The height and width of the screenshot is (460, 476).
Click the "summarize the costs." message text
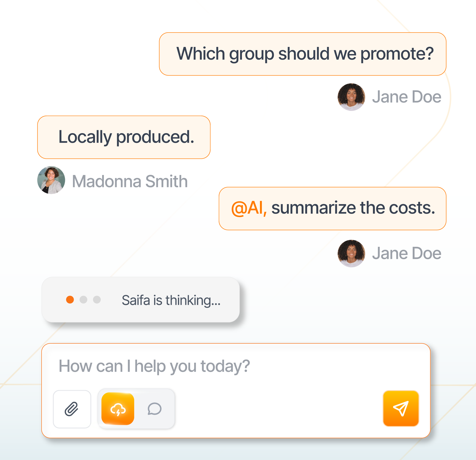coord(353,208)
